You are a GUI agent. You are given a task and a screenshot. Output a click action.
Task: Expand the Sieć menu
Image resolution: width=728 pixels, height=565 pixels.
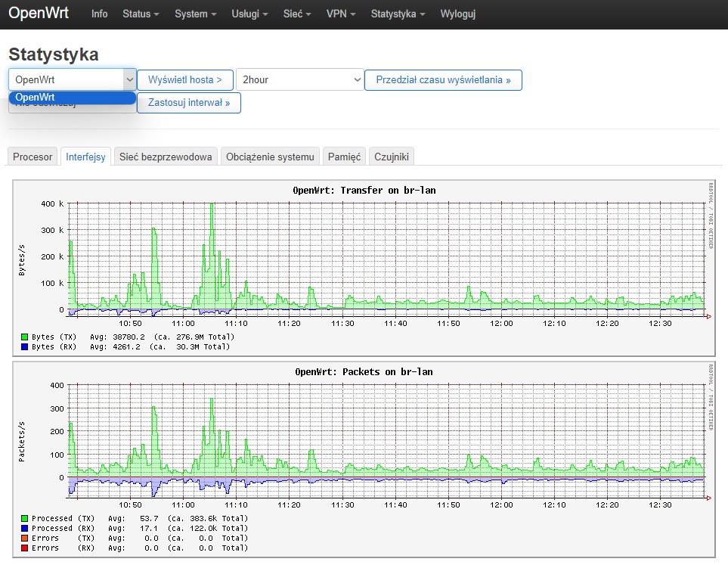coord(297,14)
